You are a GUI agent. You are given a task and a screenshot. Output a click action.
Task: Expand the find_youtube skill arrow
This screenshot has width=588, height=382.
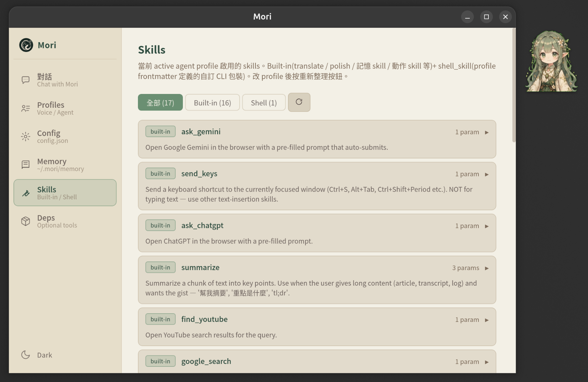point(487,320)
